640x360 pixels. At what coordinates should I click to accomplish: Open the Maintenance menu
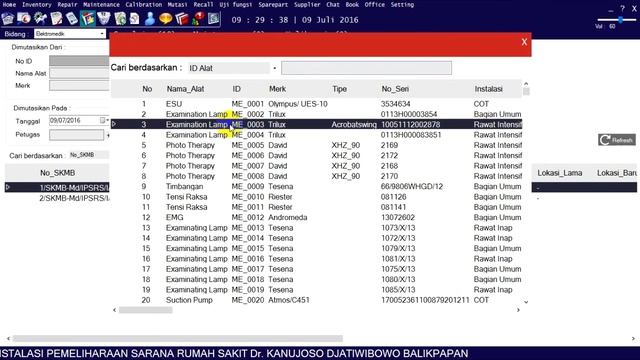pos(101,4)
